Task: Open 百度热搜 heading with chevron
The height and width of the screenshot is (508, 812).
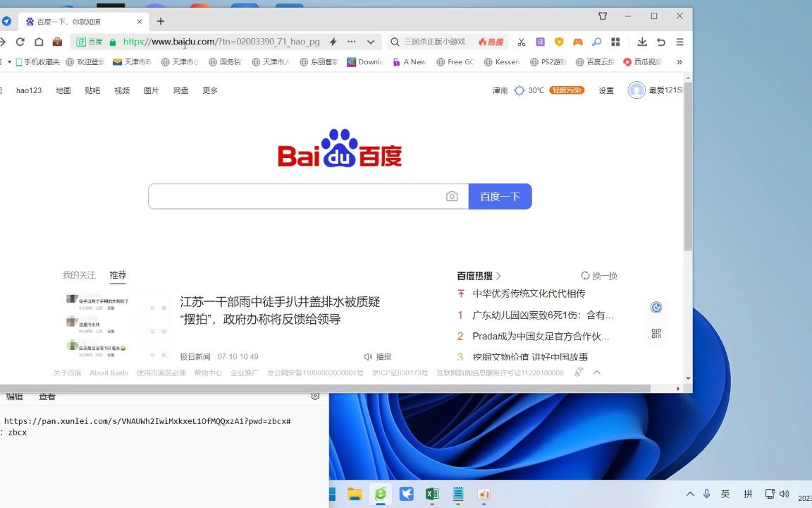Action: point(479,276)
